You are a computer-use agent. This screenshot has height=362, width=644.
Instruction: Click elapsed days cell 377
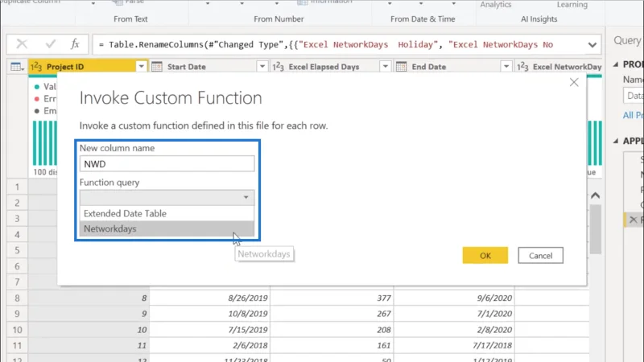pos(332,298)
